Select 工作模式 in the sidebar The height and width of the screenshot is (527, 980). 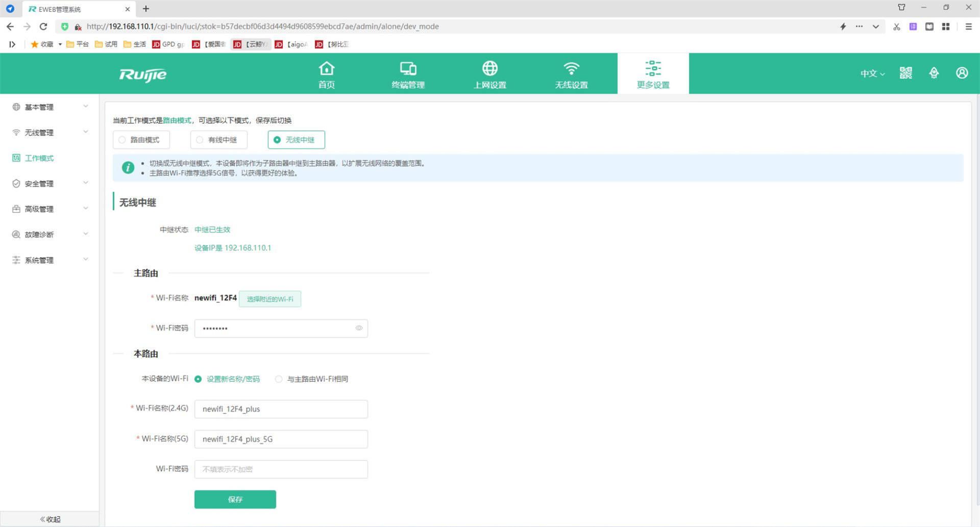pyautogui.click(x=39, y=158)
